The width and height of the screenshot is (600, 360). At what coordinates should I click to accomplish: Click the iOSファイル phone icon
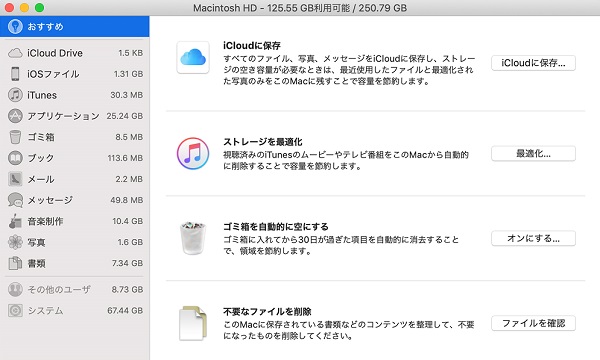coord(15,74)
